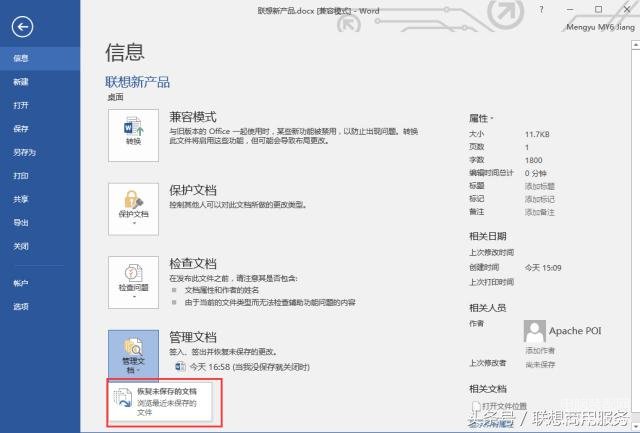
Task: Click the 11.7KB size value
Action: pos(537,134)
